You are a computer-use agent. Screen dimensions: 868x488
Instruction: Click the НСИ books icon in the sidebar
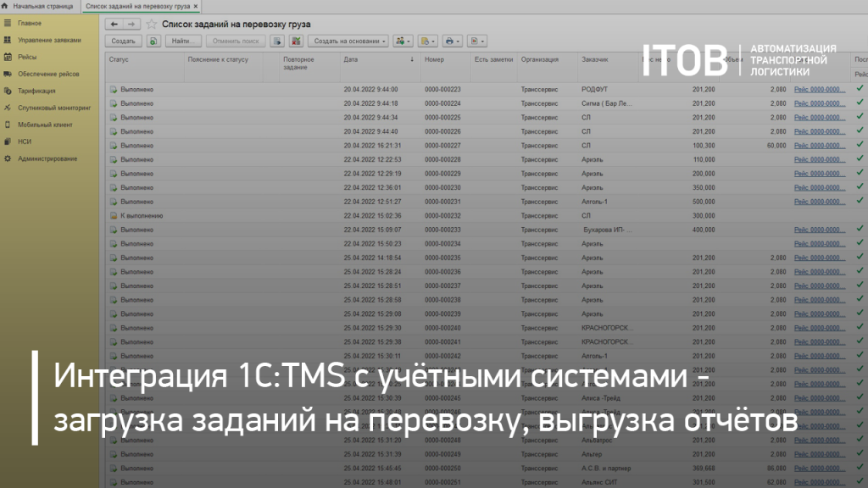point(8,141)
